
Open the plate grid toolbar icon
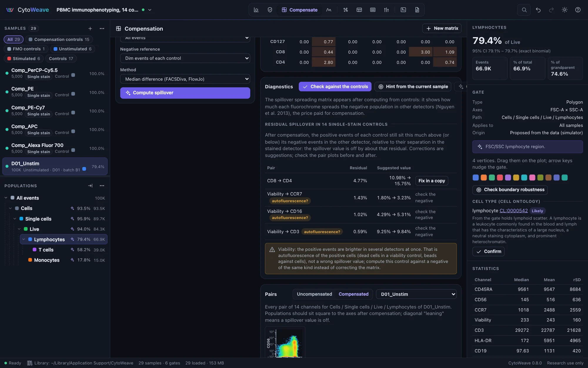pyautogui.click(x=373, y=10)
